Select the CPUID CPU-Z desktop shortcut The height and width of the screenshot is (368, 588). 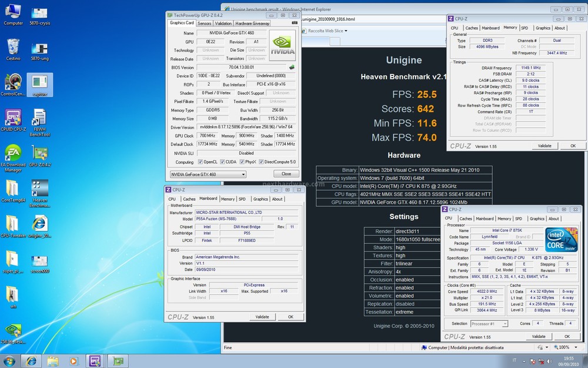tap(13, 120)
